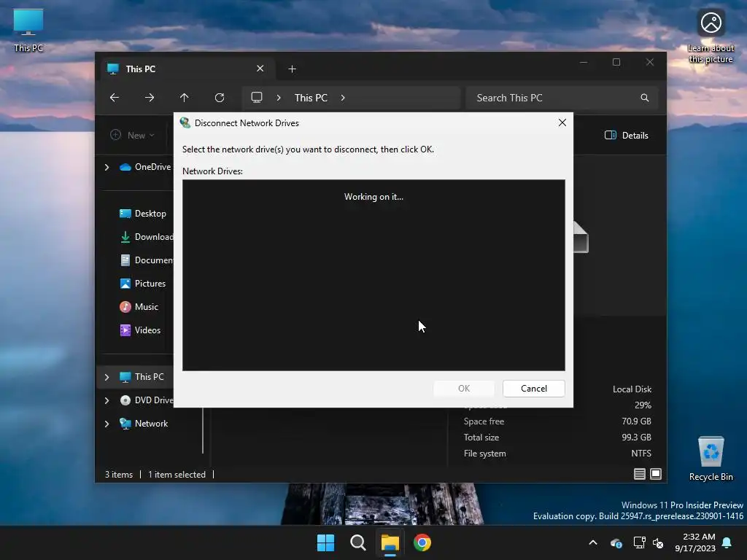747x560 pixels.
Task: Click 'Space free' label in details pane
Action: (x=484, y=421)
